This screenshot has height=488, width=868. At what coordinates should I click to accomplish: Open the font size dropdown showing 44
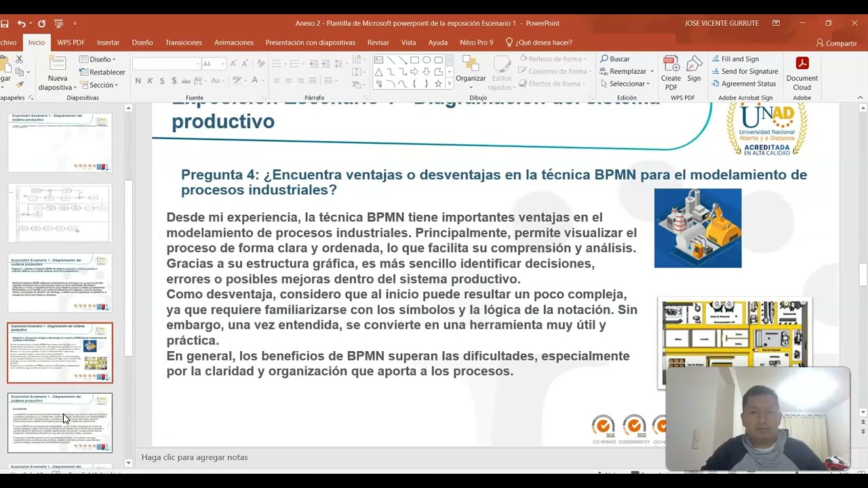[222, 64]
